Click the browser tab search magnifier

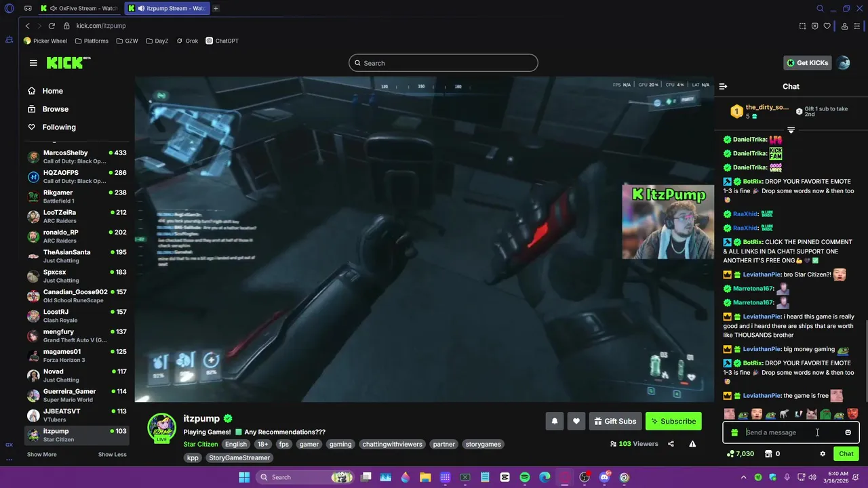(x=820, y=8)
